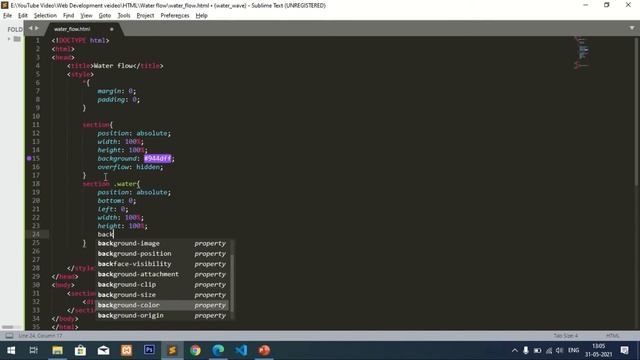
Task: Open the Find menu
Action: coord(69,16)
